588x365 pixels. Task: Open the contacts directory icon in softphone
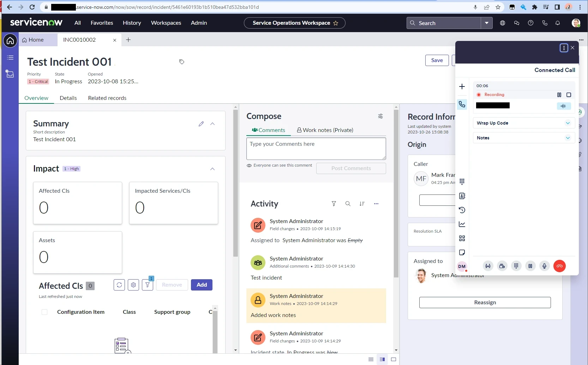tap(462, 196)
